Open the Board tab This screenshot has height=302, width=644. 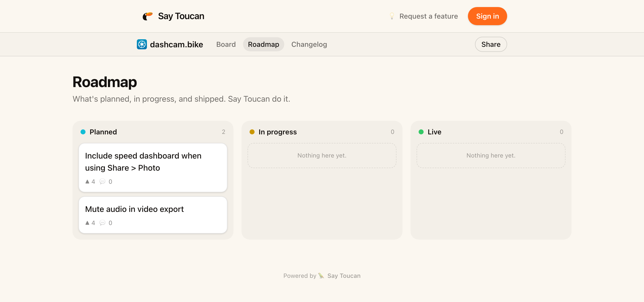click(226, 44)
